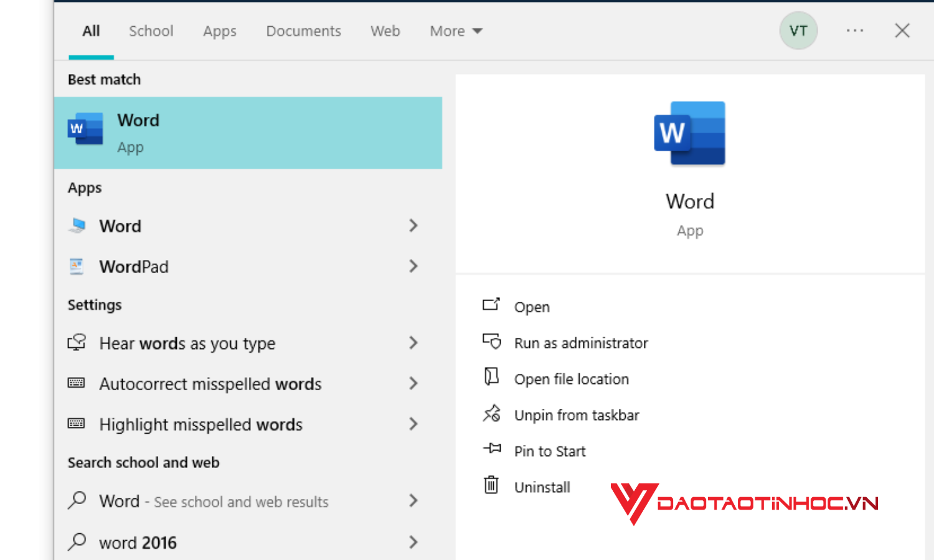This screenshot has height=560, width=934.
Task: Open the three-dot options menu
Action: 855,30
